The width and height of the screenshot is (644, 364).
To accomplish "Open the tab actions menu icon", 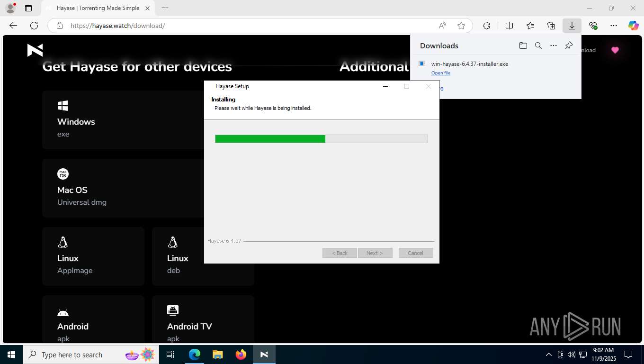I will 28,8.
